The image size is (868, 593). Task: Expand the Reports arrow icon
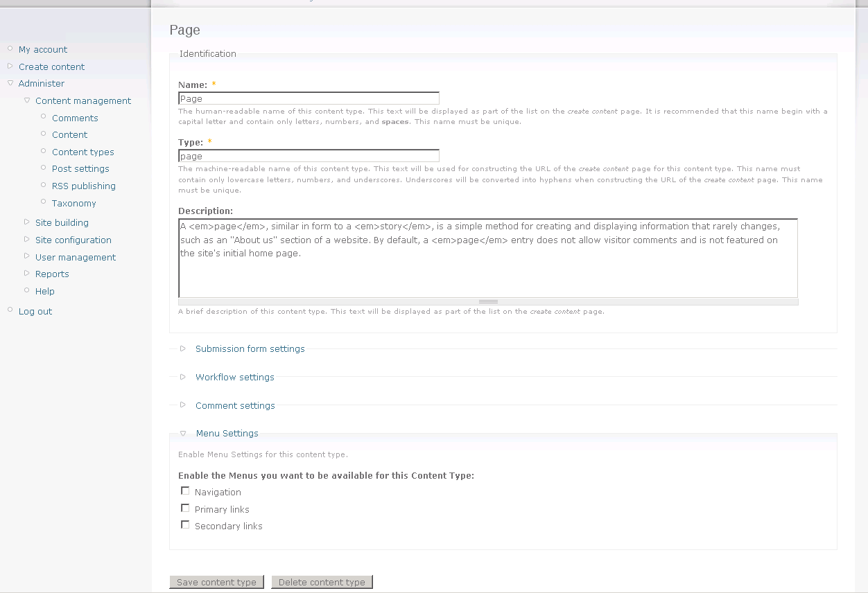click(27, 274)
